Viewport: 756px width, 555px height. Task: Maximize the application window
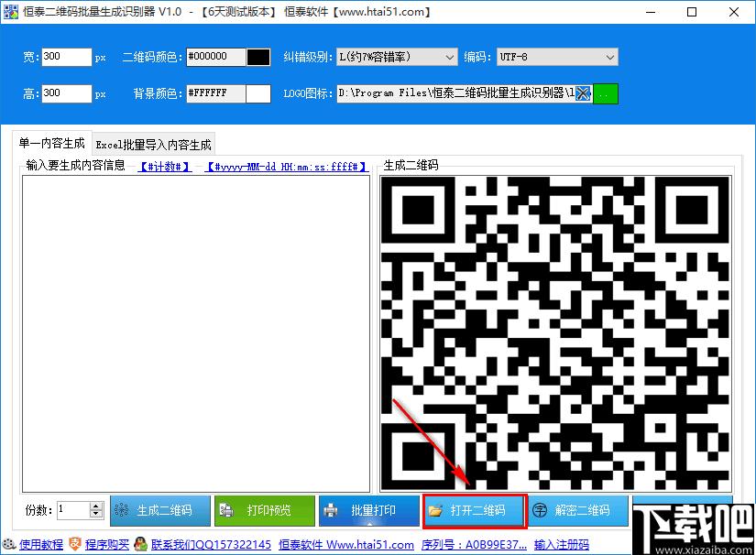coord(692,12)
